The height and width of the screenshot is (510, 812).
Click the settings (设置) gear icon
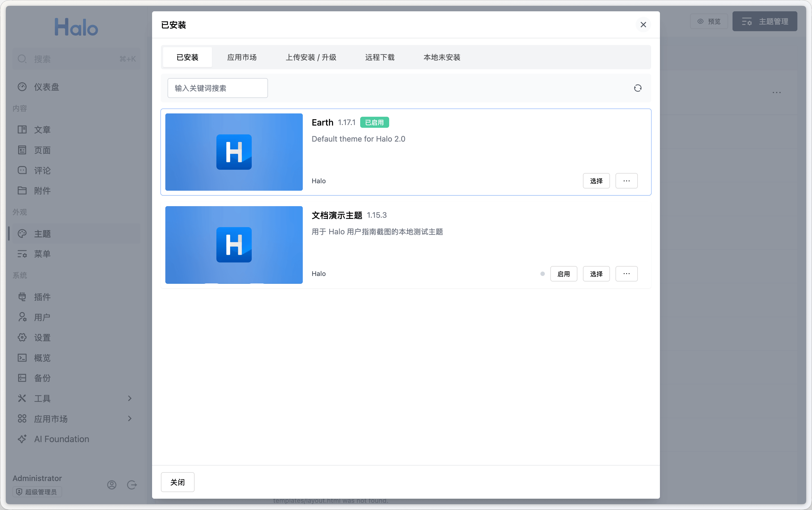pos(22,338)
